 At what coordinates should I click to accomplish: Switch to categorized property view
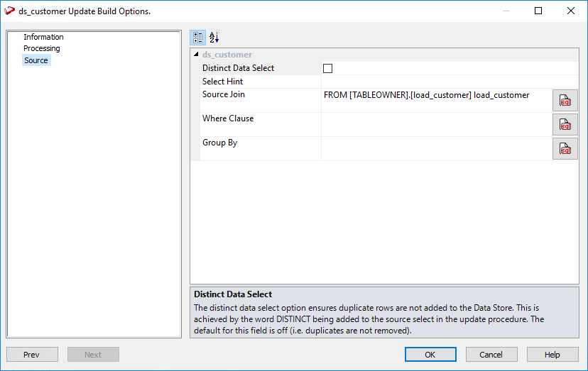coord(199,38)
